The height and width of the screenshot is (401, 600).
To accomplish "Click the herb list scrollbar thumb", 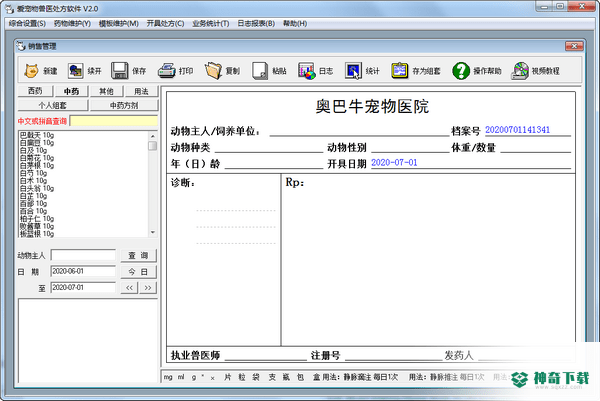I will (x=153, y=146).
